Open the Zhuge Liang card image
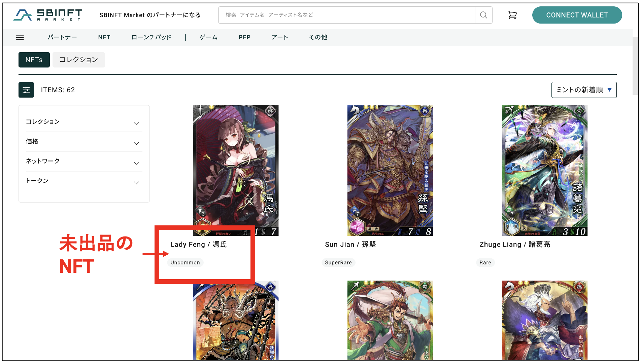Image resolution: width=641 pixels, height=364 pixels. [x=545, y=170]
